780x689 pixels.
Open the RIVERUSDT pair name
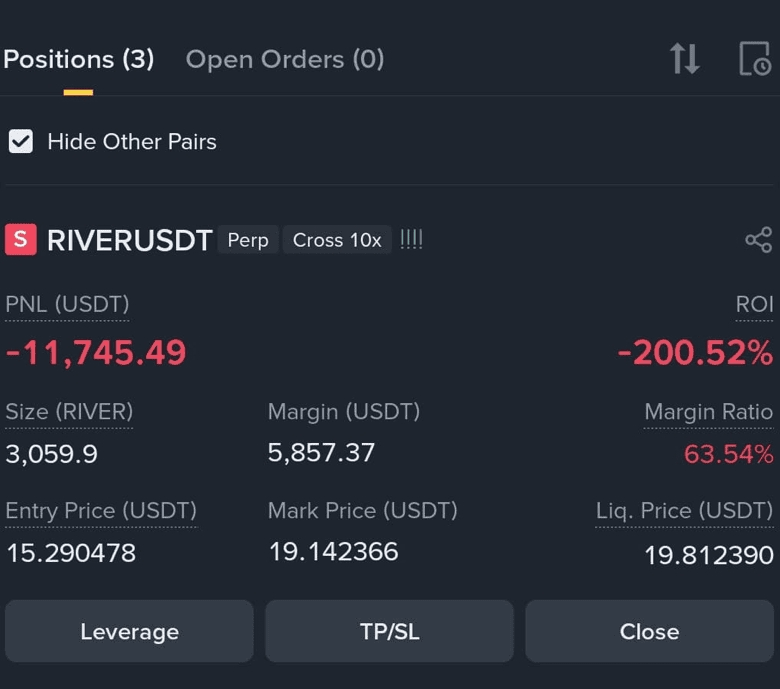pyautogui.click(x=130, y=240)
